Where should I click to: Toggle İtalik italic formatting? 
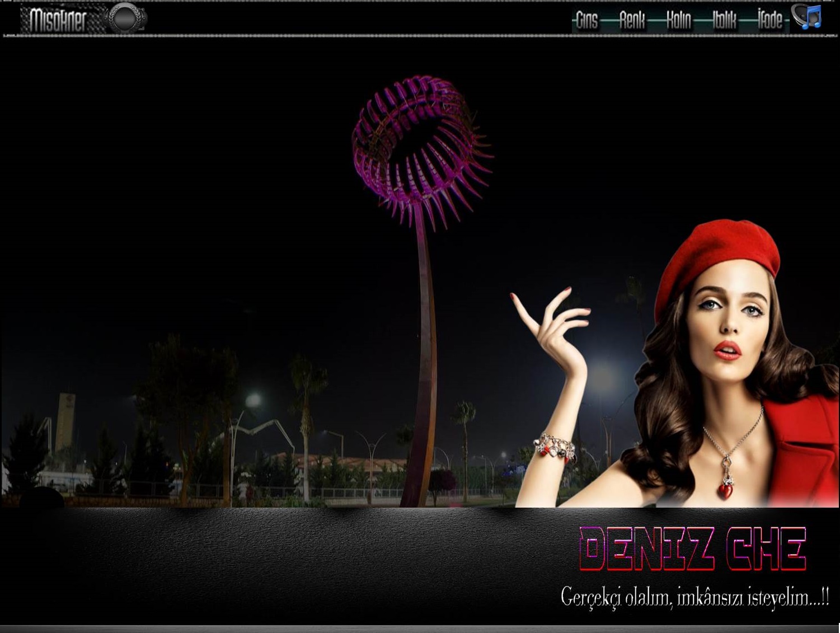point(724,21)
